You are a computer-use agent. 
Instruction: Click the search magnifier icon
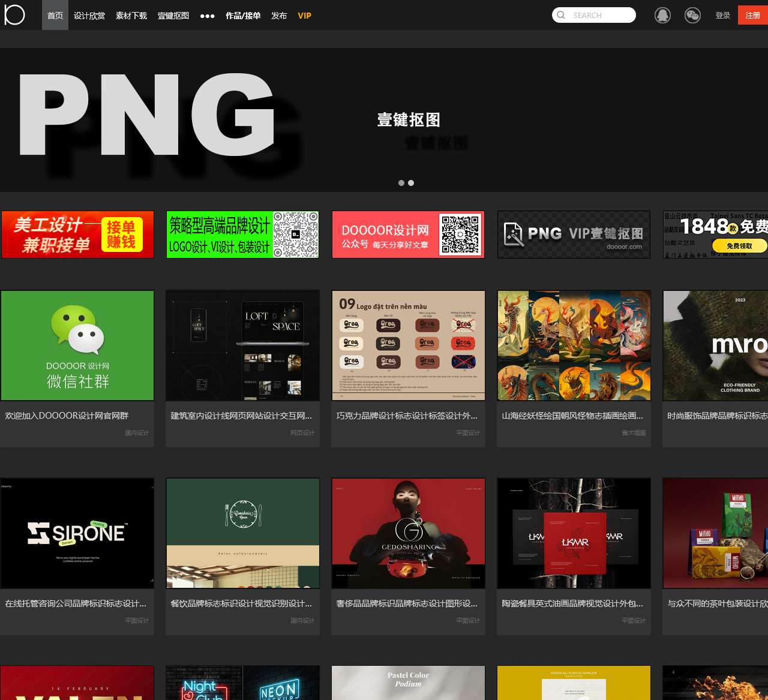click(x=561, y=15)
